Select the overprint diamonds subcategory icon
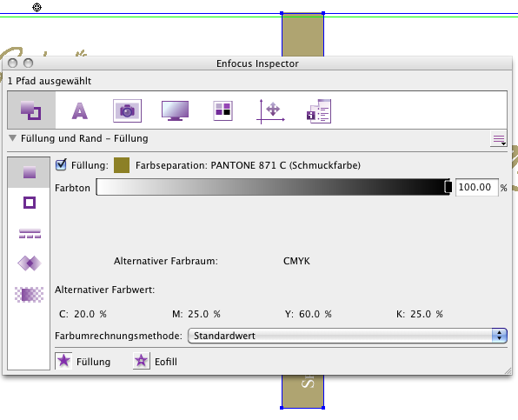 [30, 263]
